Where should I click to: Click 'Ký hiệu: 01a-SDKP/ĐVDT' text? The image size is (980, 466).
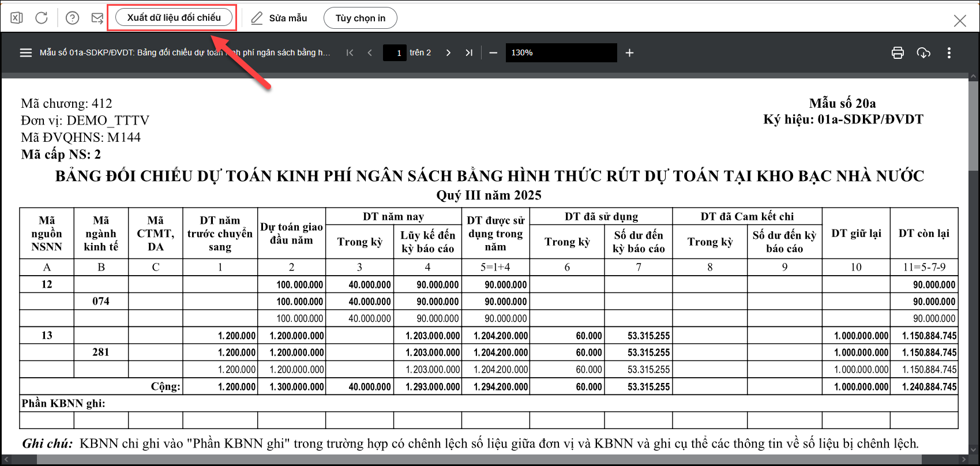coord(843,119)
